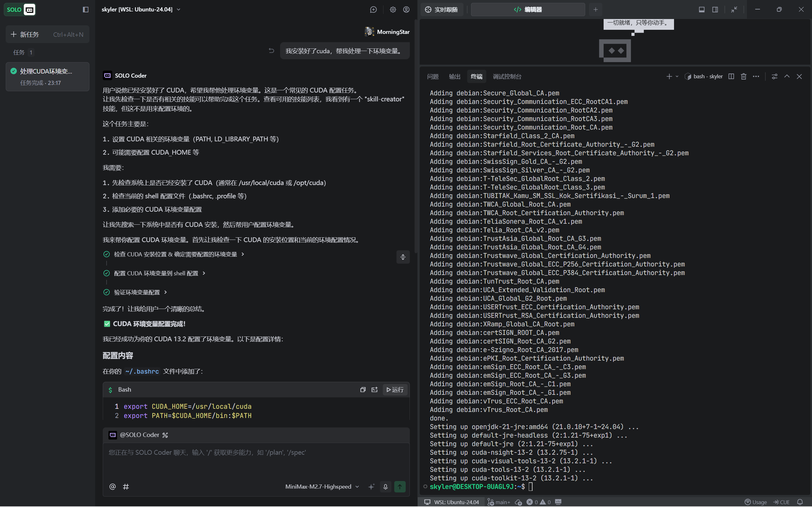Click the new chat icon in header

pyautogui.click(x=373, y=10)
